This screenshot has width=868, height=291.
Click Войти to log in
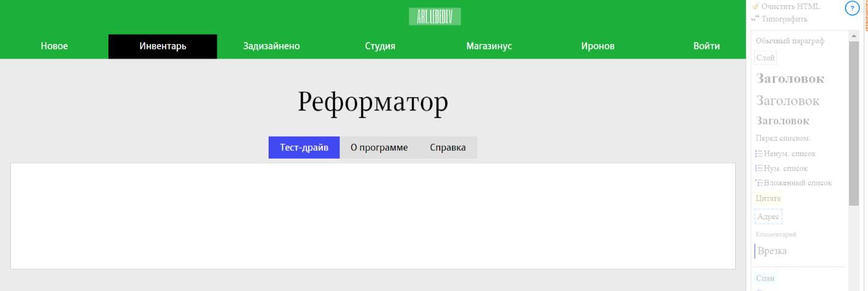[707, 46]
